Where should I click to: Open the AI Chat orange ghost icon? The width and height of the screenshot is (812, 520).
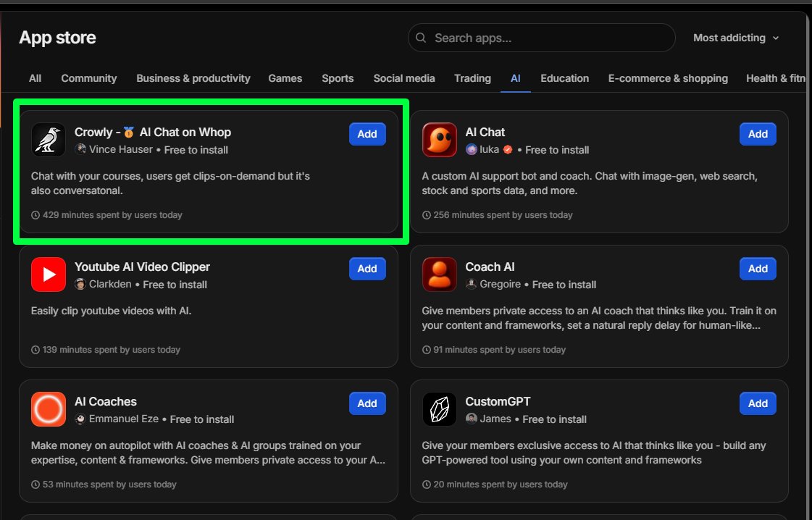439,140
